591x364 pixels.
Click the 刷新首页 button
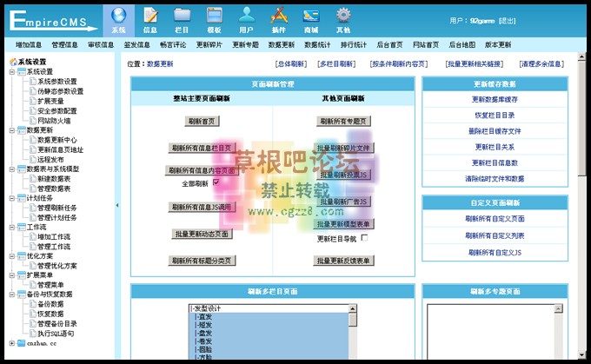click(x=202, y=121)
